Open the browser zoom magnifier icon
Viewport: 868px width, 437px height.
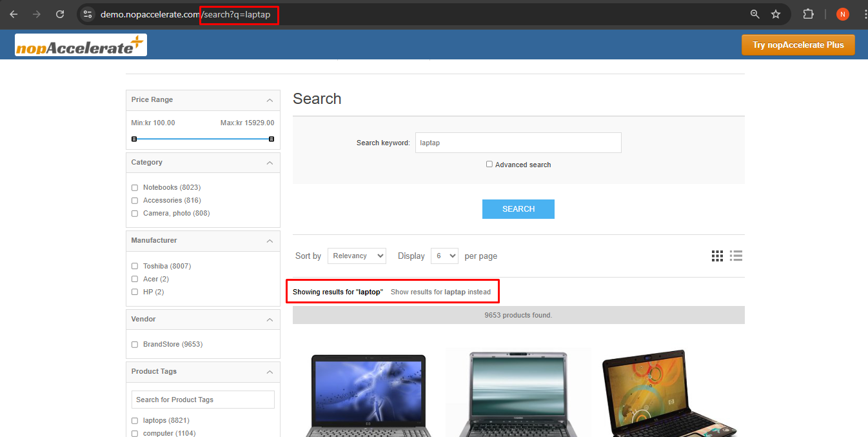755,14
